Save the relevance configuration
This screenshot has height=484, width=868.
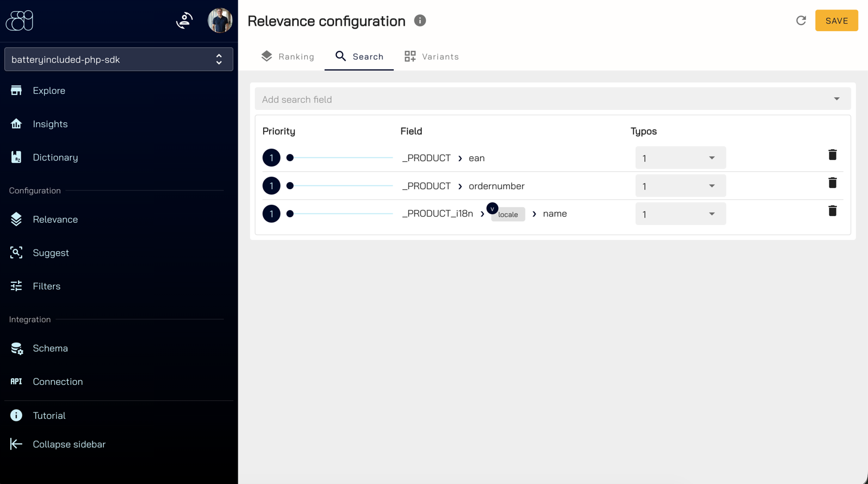(x=836, y=21)
